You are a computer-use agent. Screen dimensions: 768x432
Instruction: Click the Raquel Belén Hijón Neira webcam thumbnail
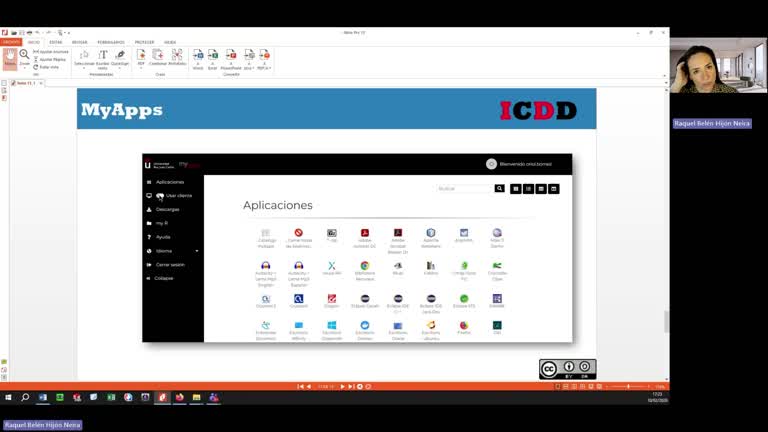tap(718, 66)
